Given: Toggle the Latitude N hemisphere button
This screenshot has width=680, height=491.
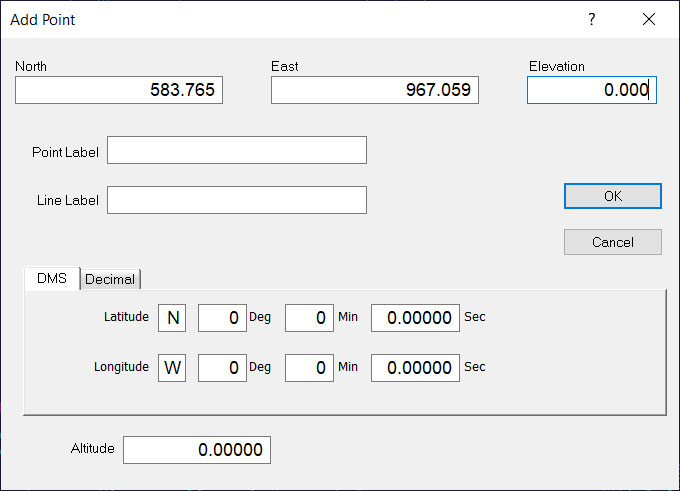Looking at the screenshot, I should click(172, 318).
